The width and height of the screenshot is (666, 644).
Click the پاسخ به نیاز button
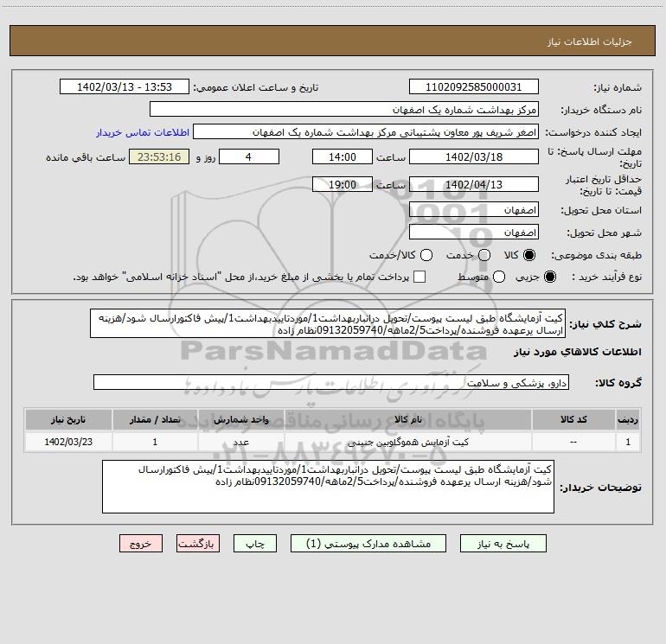(503, 544)
